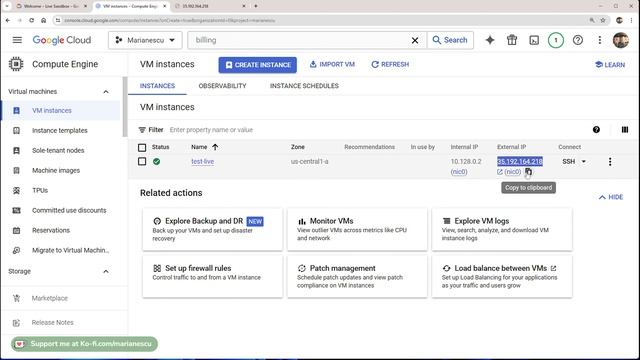Activate Cloud Shell terminal icon
The image size is (640, 360).
534,40
